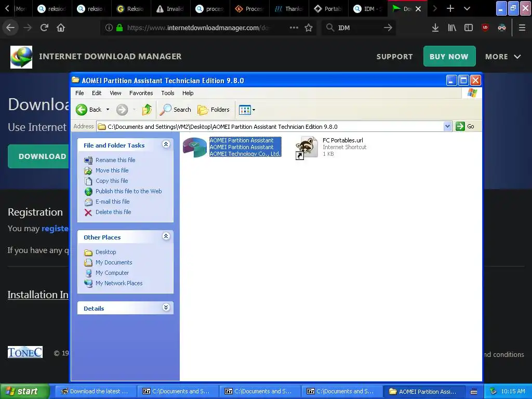532x399 pixels.
Task: Open the Tools menu
Action: (168, 93)
